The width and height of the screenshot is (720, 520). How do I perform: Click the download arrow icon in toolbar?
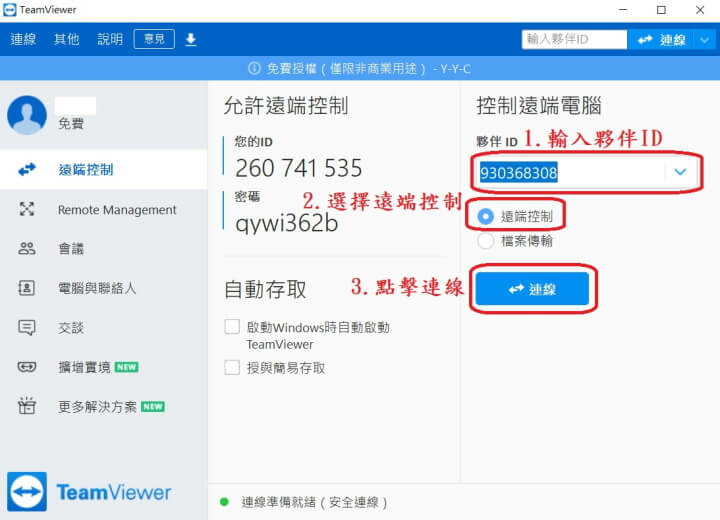pos(191,40)
